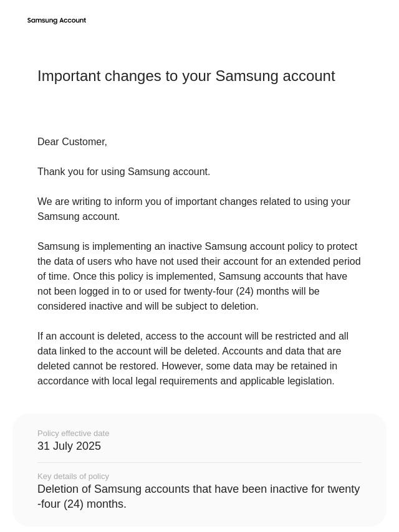Click the 'the data of users who have not' line
The image size is (399, 532).
tap(199, 261)
